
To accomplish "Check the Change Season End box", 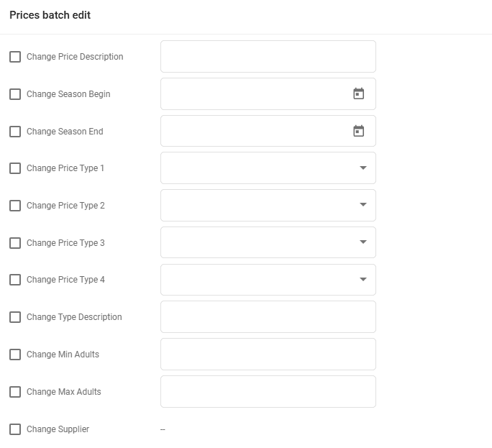I will pyautogui.click(x=15, y=132).
